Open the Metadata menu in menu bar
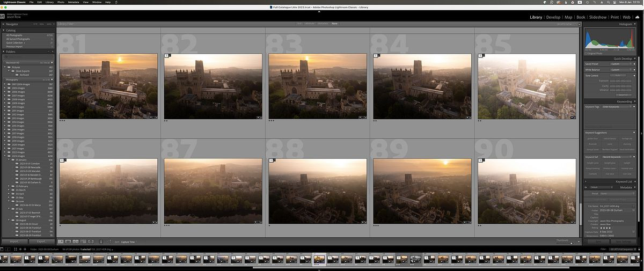This screenshot has width=644, height=271. 73,2
